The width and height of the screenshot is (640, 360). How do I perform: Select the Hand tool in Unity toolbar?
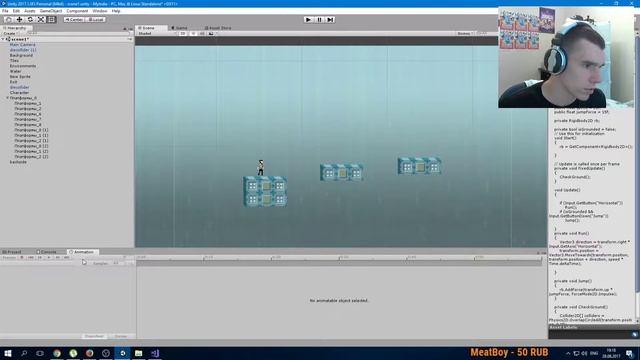pos(8,19)
